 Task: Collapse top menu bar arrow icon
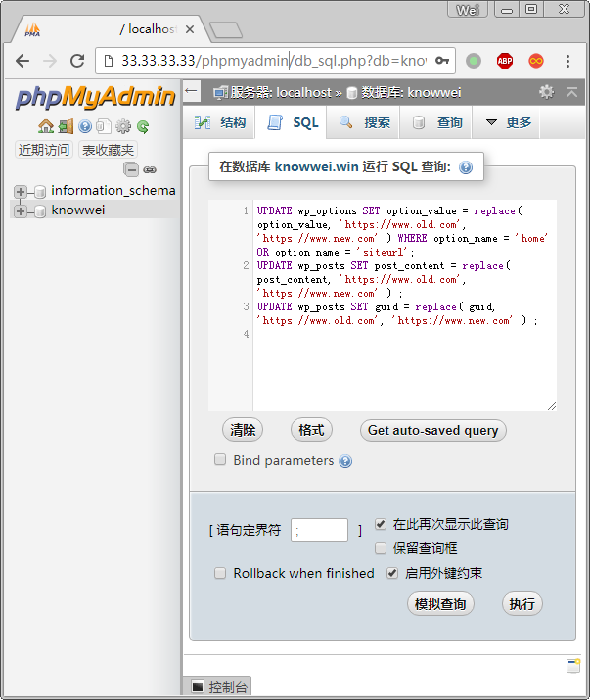pyautogui.click(x=571, y=92)
